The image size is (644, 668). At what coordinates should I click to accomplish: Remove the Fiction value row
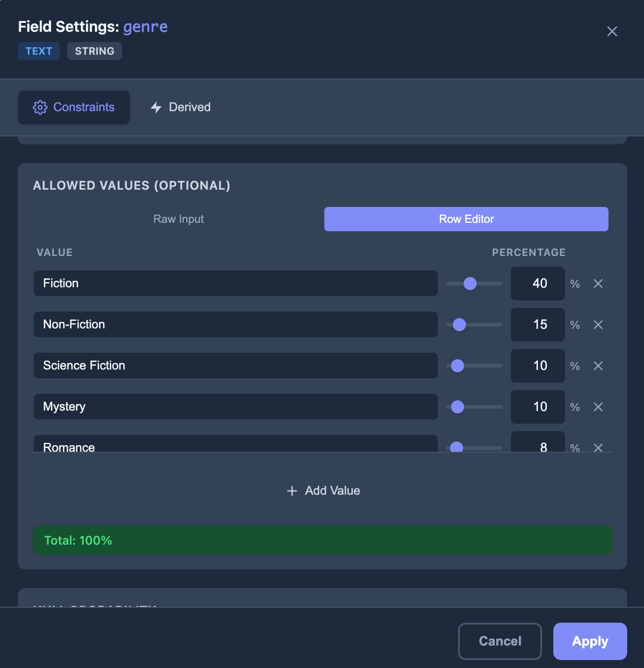coord(598,284)
